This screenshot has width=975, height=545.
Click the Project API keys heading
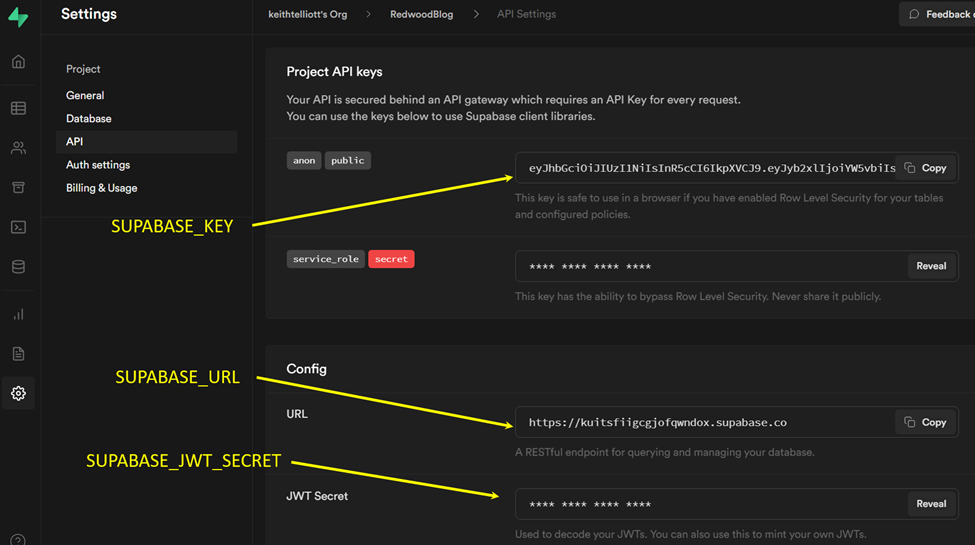(335, 72)
